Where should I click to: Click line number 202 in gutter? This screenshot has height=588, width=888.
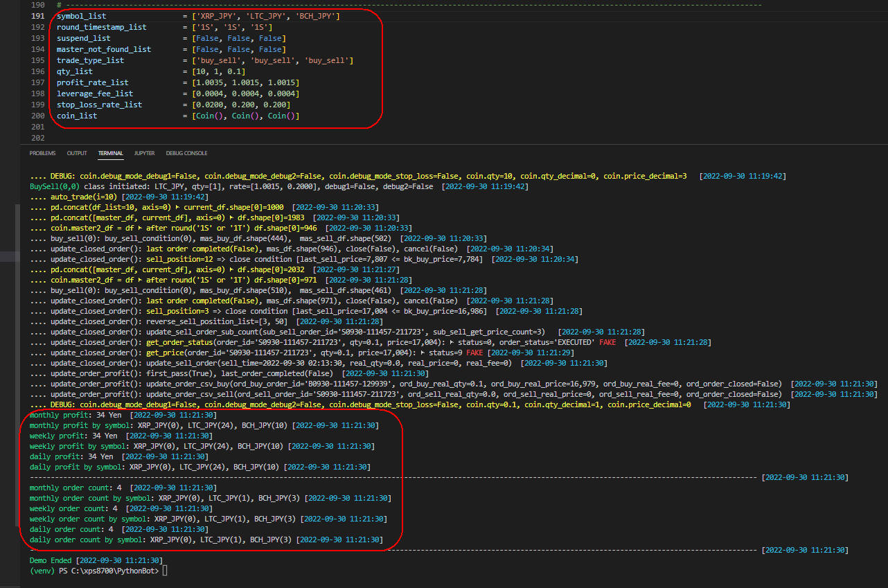38,138
